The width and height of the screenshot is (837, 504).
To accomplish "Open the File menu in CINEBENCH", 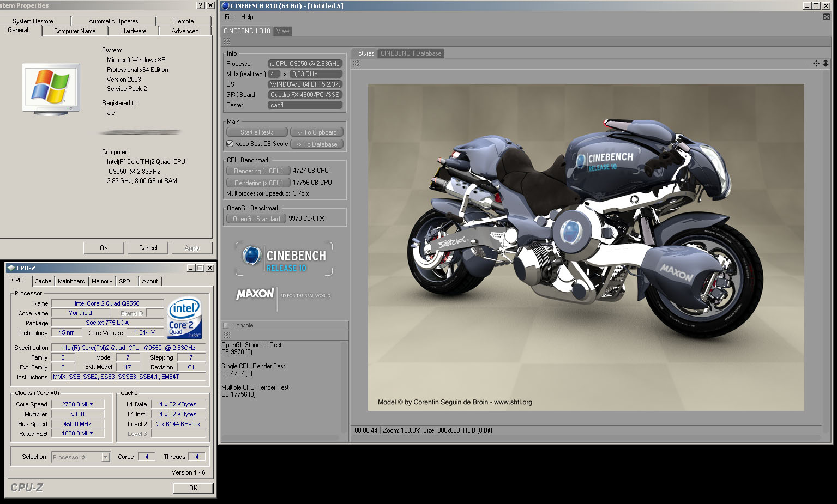I will (229, 17).
